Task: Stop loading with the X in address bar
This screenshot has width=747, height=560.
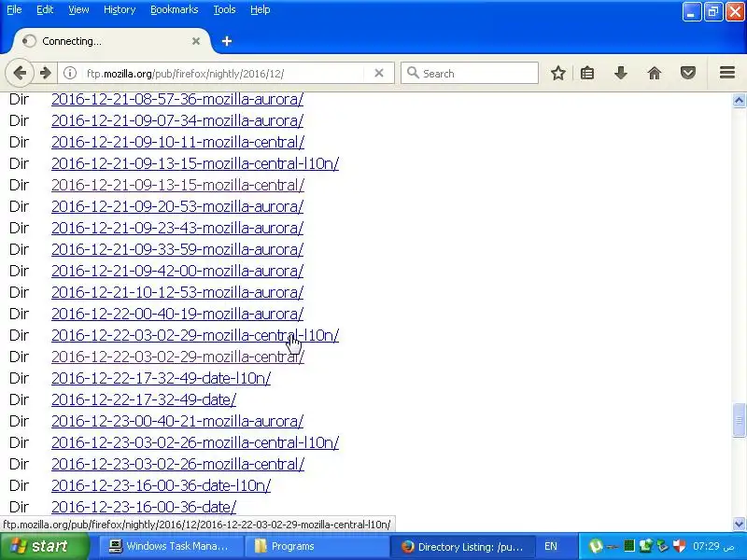Action: (x=379, y=73)
